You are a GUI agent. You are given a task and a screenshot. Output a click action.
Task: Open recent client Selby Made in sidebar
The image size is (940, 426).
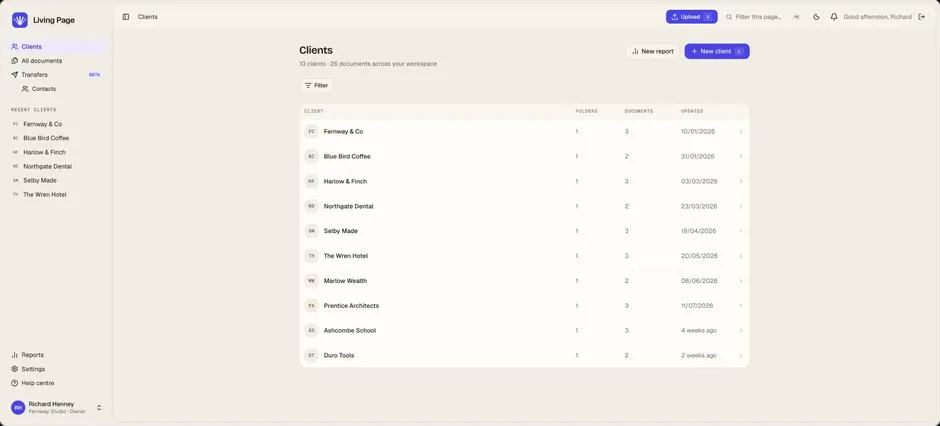[x=58, y=180]
